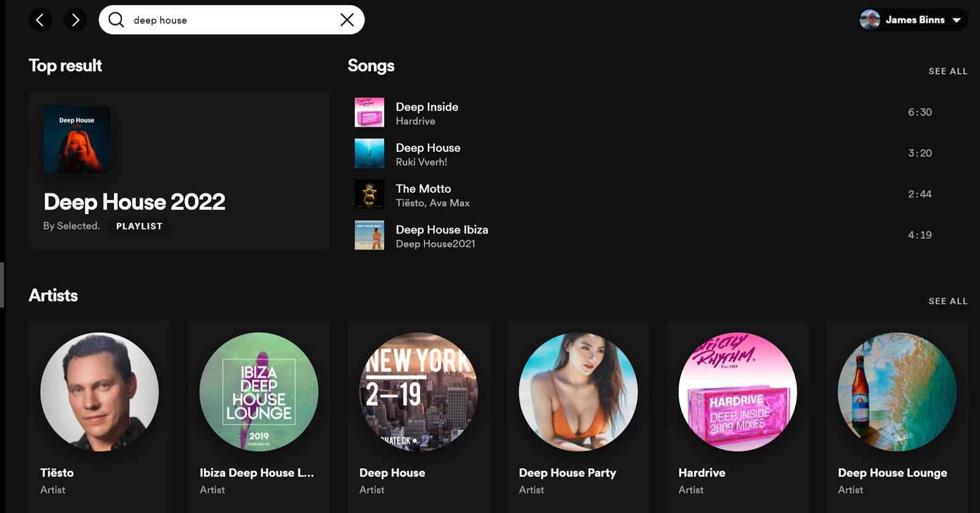Click the Deep House artist name label

392,473
